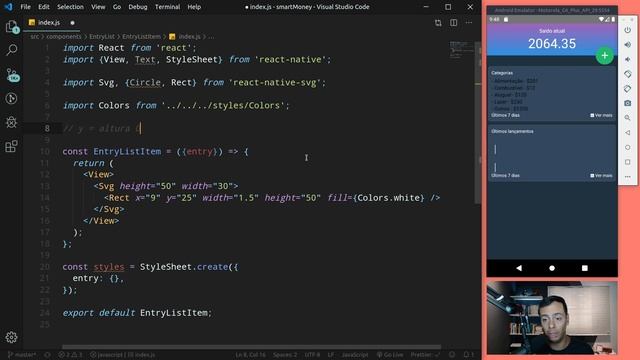Click line number 14 in gutter

pyautogui.click(x=45, y=198)
